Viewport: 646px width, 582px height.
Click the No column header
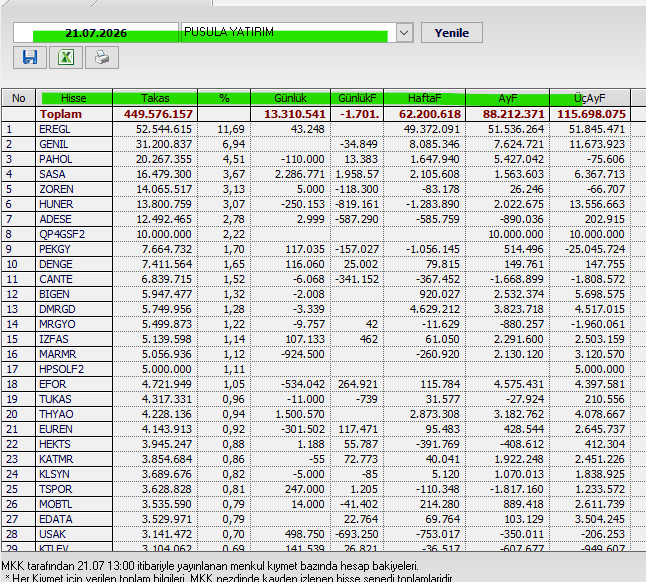coord(19,98)
